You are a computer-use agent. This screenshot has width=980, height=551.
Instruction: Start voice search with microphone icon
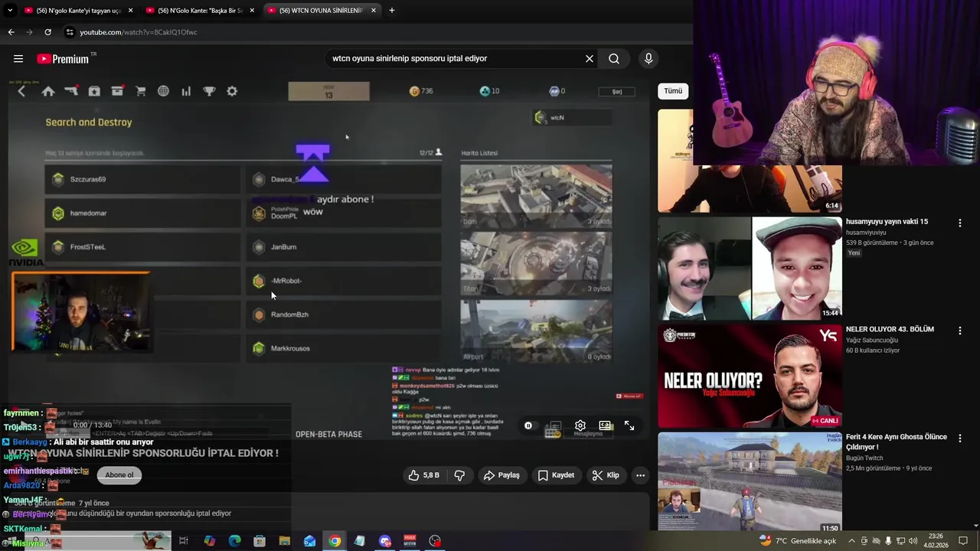648,59
